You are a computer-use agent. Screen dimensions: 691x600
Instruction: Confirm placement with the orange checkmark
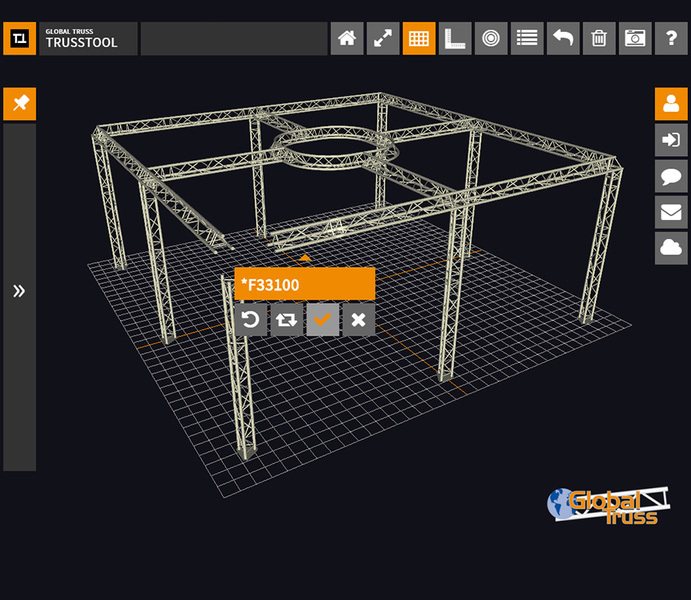[322, 320]
